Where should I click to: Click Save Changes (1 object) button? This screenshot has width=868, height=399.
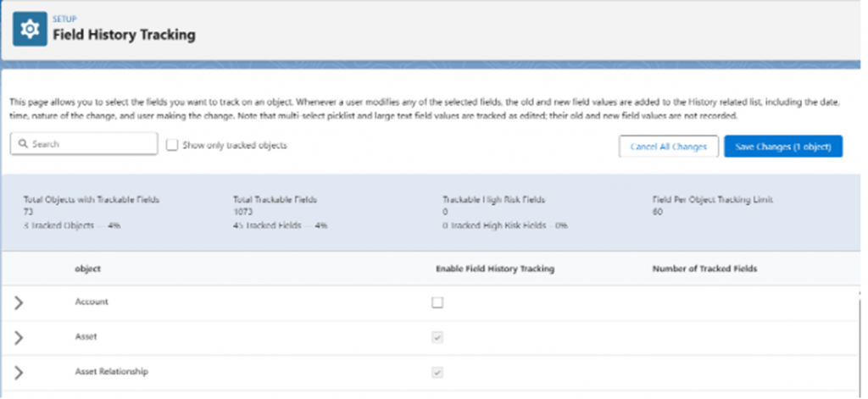[782, 147]
